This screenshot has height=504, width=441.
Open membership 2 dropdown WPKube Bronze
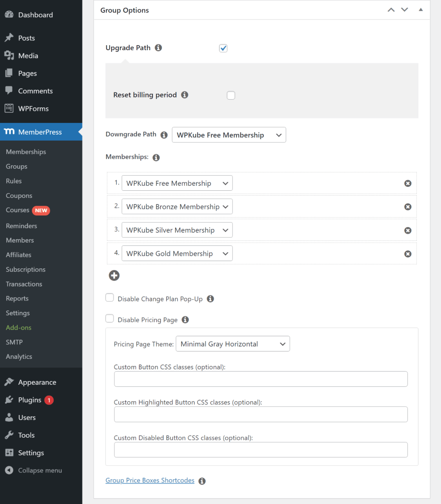click(177, 207)
